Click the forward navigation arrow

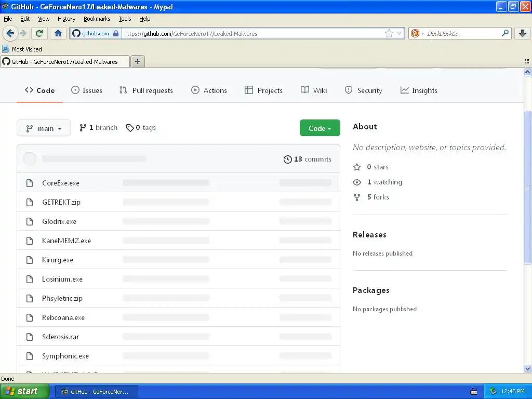click(x=23, y=33)
